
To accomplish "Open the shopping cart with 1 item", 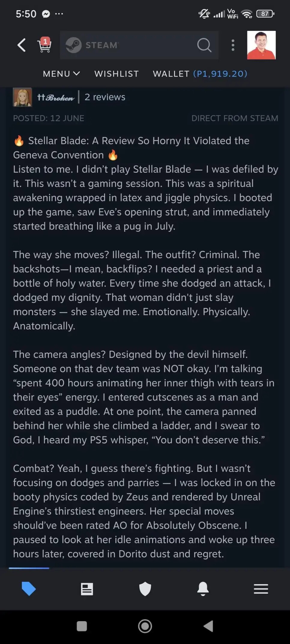I will click(44, 45).
